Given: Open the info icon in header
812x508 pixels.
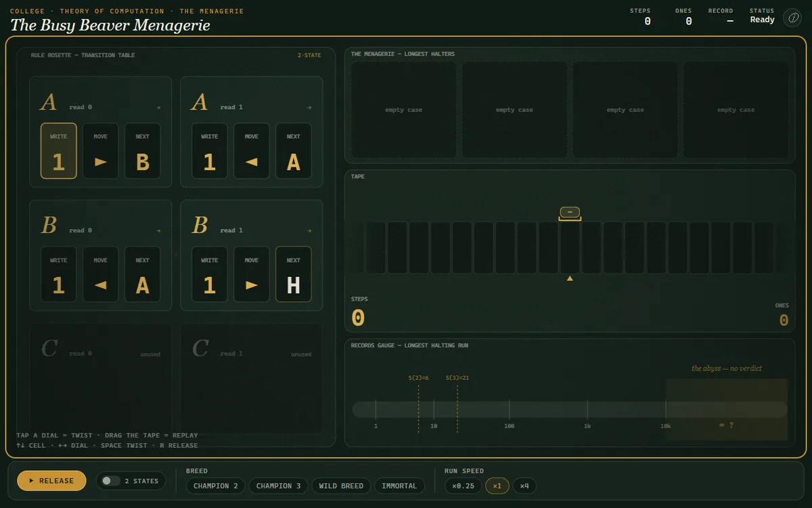Looking at the screenshot, I should (x=792, y=18).
